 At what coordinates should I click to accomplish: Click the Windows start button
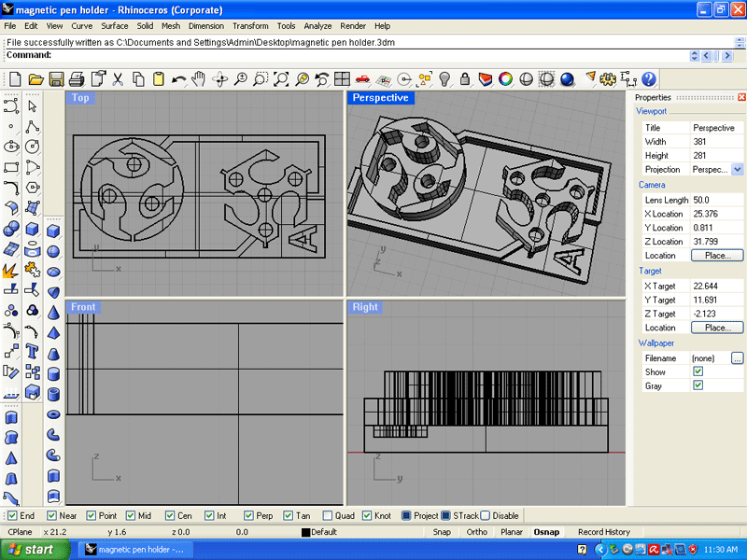coord(33,550)
